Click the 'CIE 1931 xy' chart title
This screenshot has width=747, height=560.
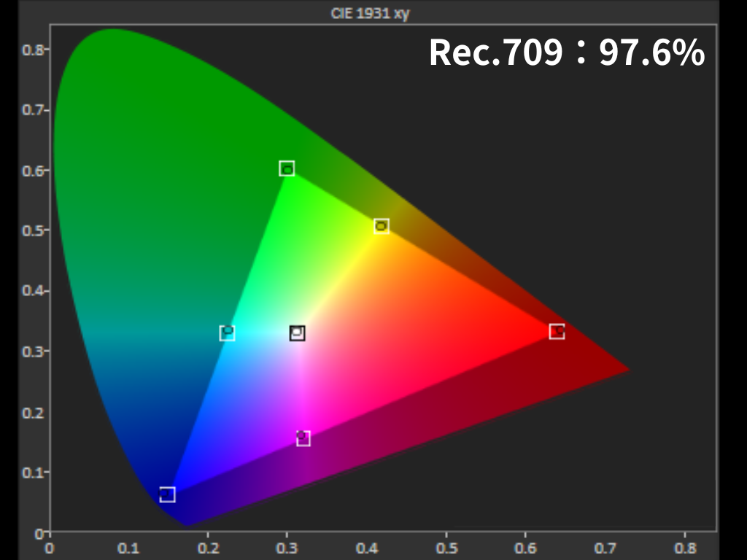pos(370,13)
